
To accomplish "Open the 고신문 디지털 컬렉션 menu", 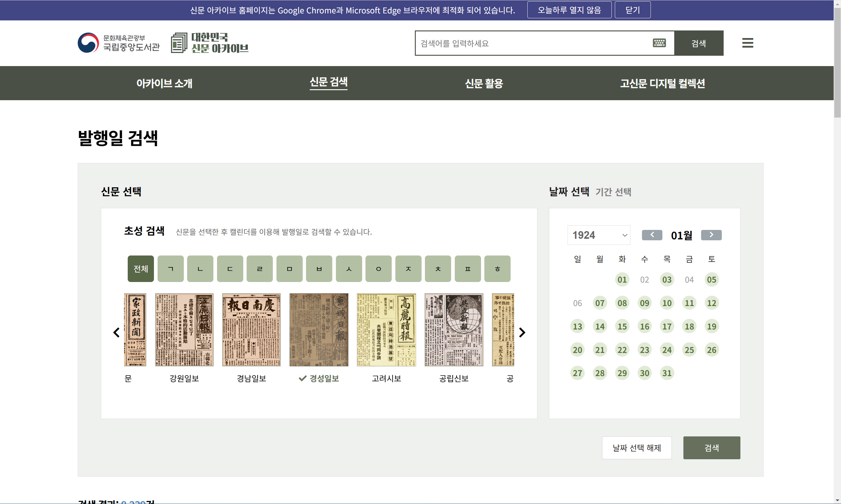I will (662, 83).
